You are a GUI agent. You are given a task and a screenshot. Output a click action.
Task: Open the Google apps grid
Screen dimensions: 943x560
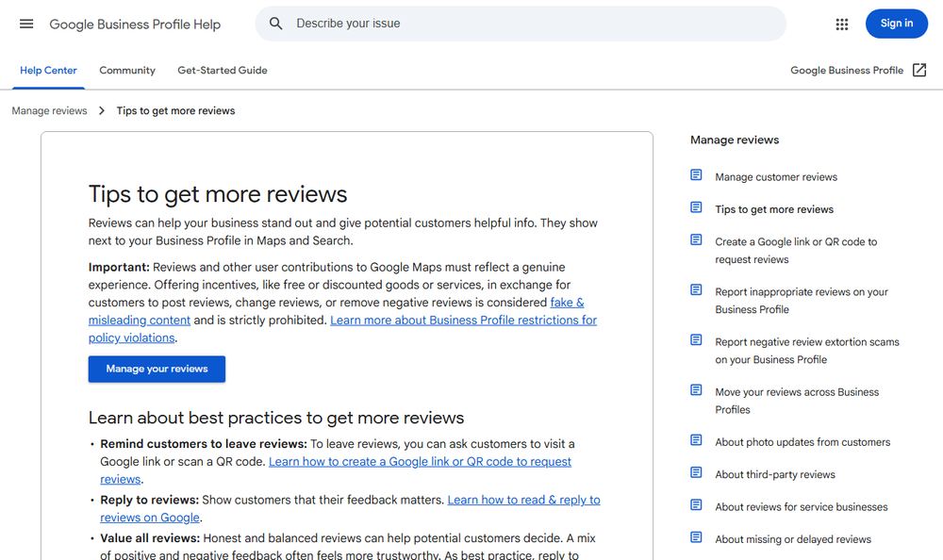pos(842,25)
